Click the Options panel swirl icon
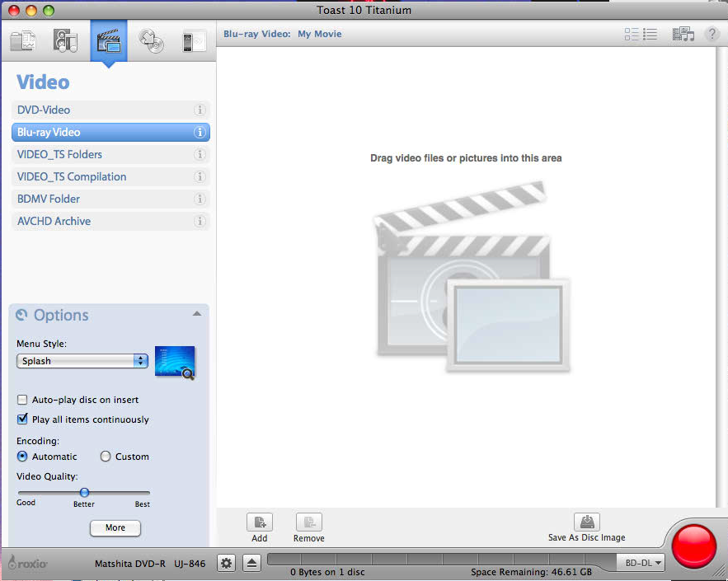Screen dimensions: 728x581 [21, 315]
